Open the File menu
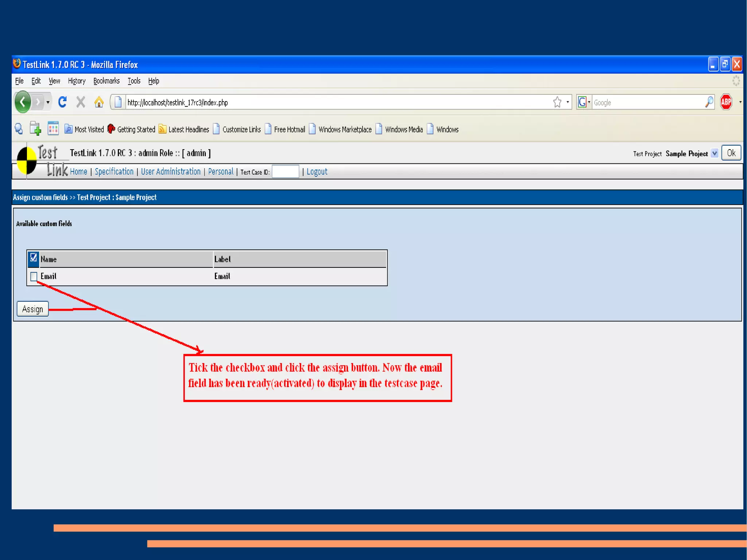Screen dimensions: 747x560 coord(19,81)
